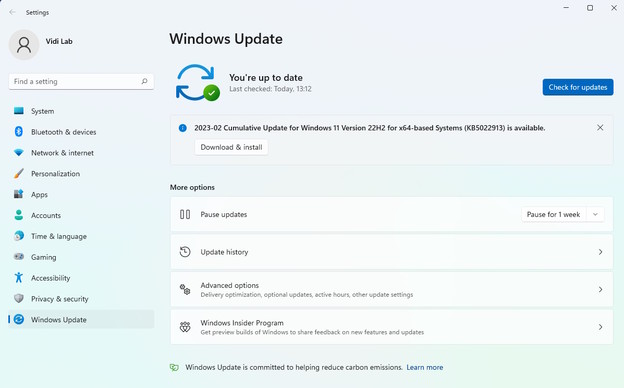Click 'Get preview builds of Windows' description
The image size is (624, 388).
click(312, 332)
